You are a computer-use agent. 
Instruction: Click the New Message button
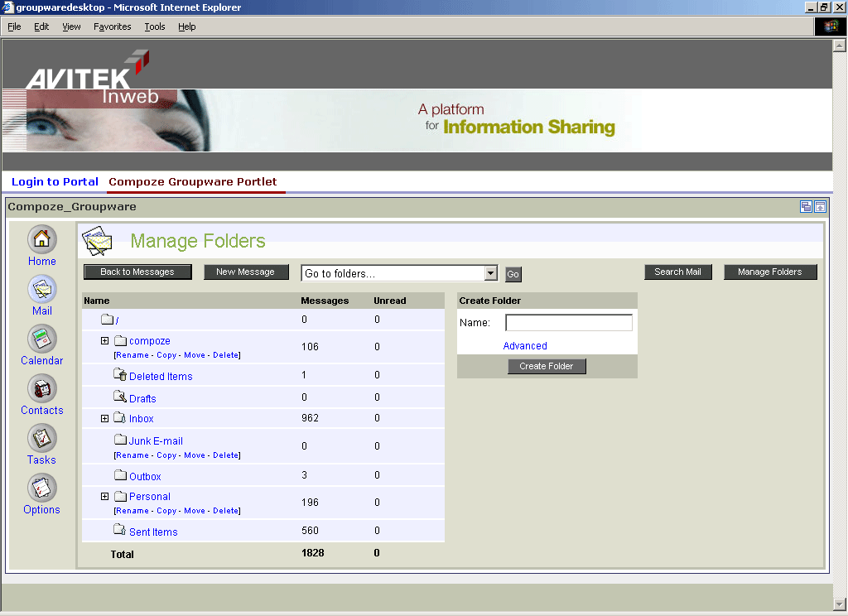(245, 272)
